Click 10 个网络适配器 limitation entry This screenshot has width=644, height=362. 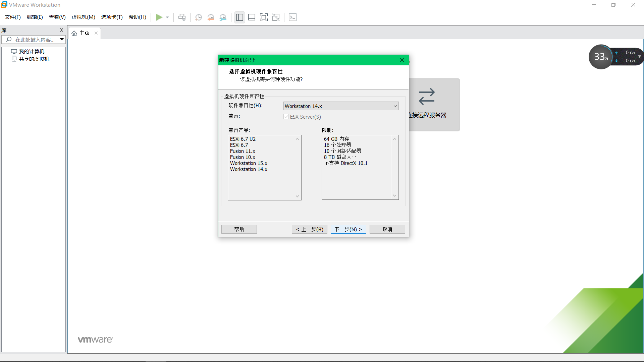(342, 151)
